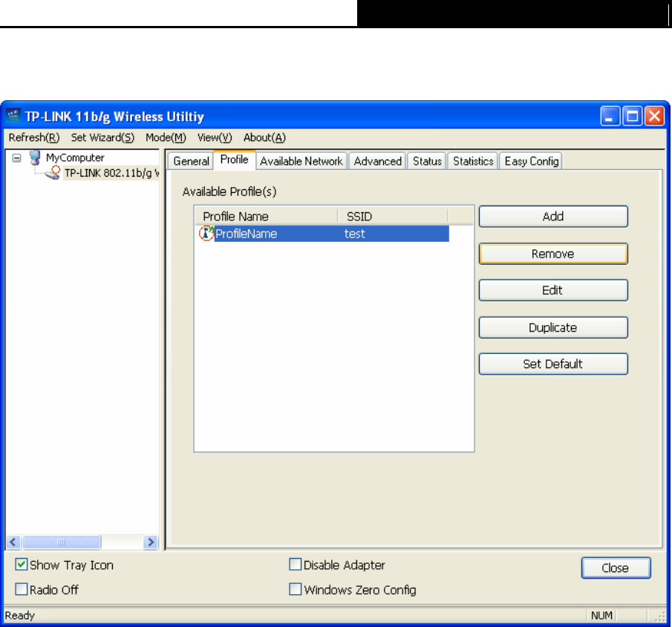Click the 'test' SSID cell
Screen dimensions: 672x627
(x=355, y=234)
